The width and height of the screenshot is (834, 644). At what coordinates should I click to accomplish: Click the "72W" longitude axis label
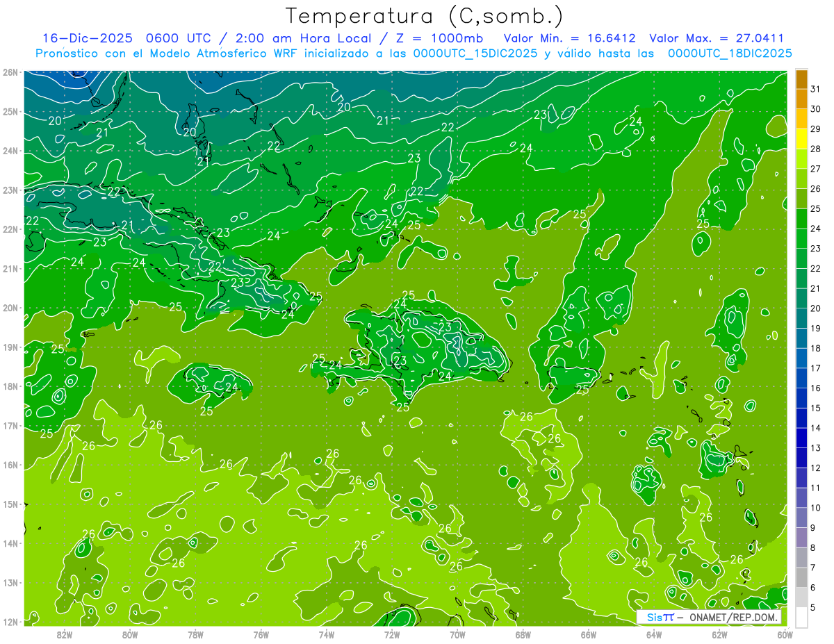392,634
